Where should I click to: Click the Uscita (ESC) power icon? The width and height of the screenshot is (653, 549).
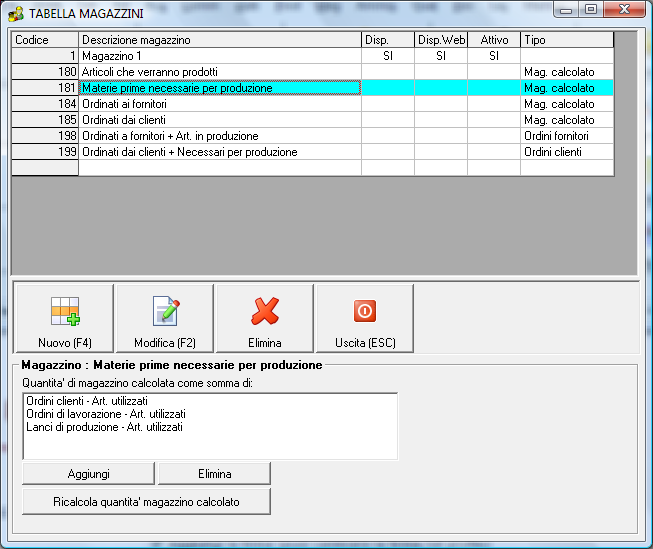[x=365, y=311]
